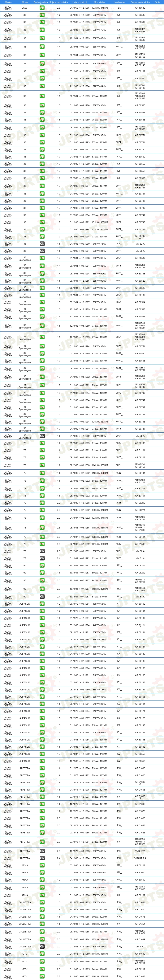Viewport: 164px width, 980px height.
Task: Click the ON diesel icon in 75 VM 81 A row
Action: pos(42,559)
